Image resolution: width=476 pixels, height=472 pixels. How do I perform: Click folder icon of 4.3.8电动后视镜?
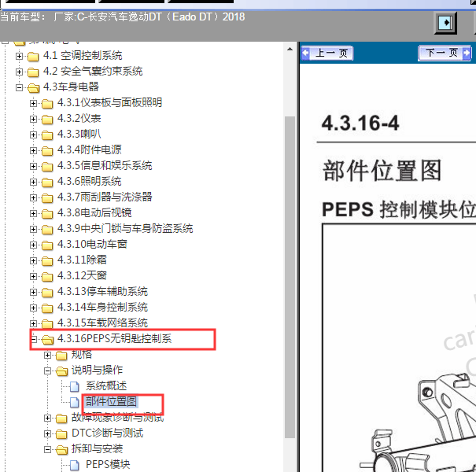(47, 214)
